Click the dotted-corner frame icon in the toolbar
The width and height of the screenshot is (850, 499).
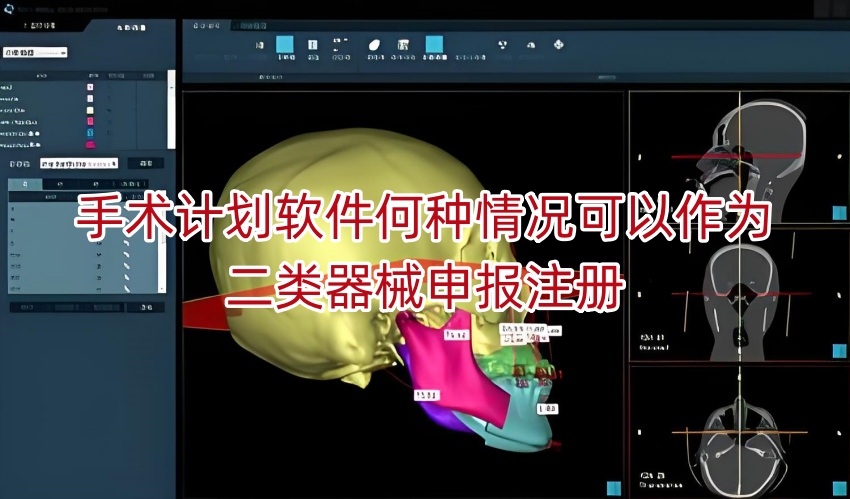[x=340, y=45]
